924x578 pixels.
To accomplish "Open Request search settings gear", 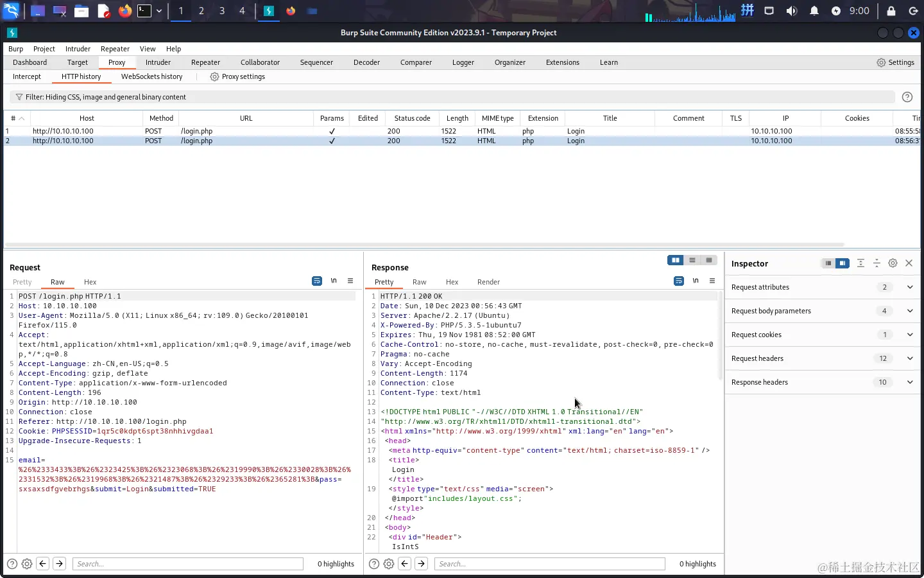I will pyautogui.click(x=27, y=564).
